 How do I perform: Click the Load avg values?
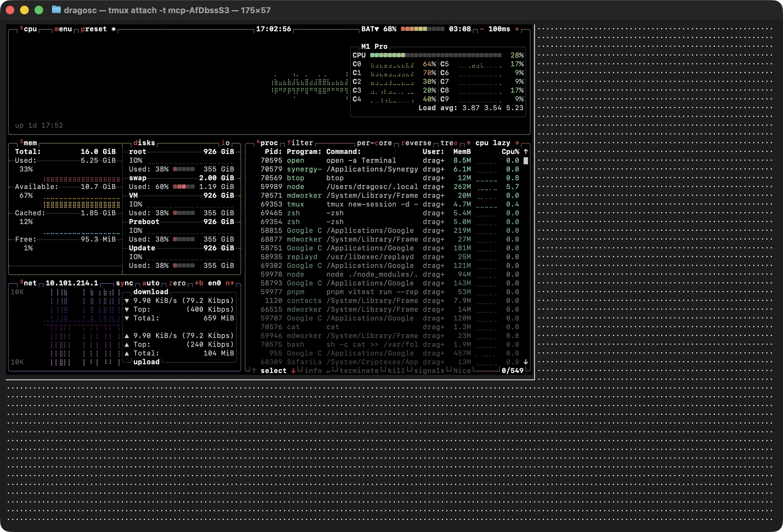pos(493,108)
